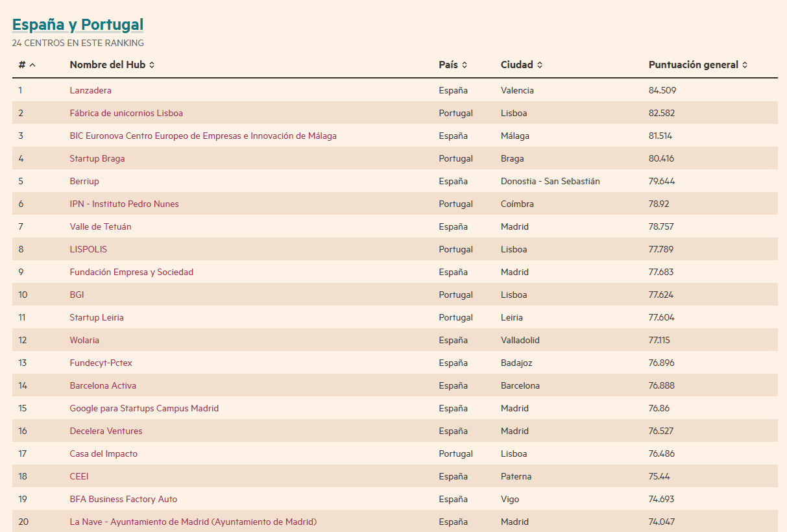Sort table by rank number column
Image resolution: width=787 pixels, height=532 pixels.
point(27,65)
